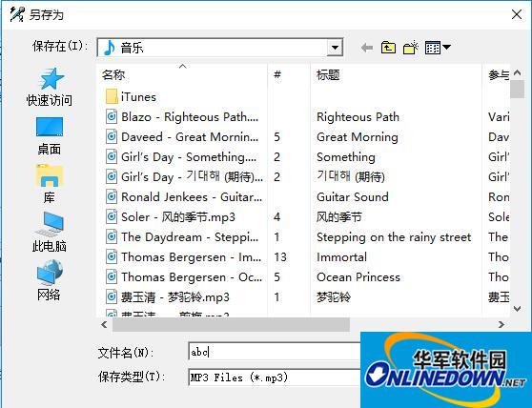Open Network (网络) location
532x408 pixels.
coord(50,280)
